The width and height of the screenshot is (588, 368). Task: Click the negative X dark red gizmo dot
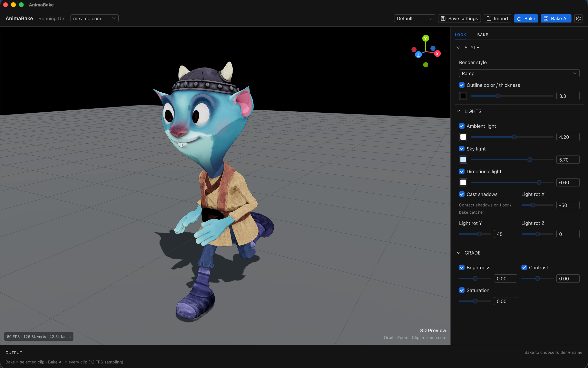pyautogui.click(x=414, y=50)
